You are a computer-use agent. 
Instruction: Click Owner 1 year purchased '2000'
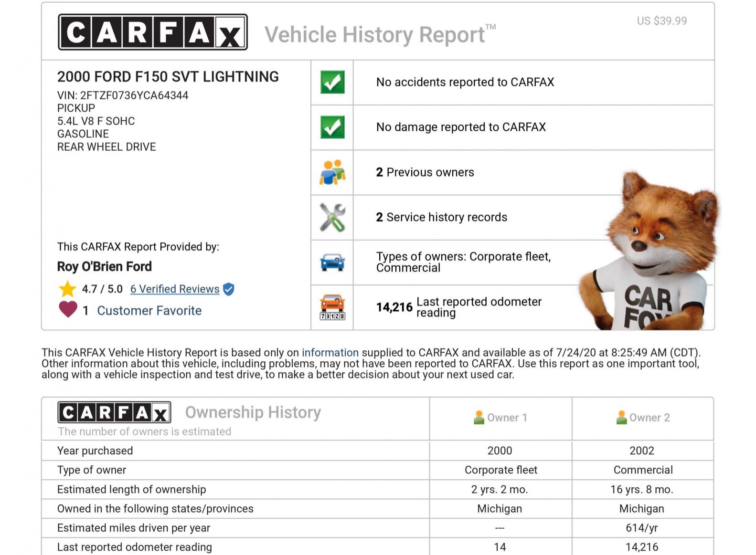click(500, 451)
